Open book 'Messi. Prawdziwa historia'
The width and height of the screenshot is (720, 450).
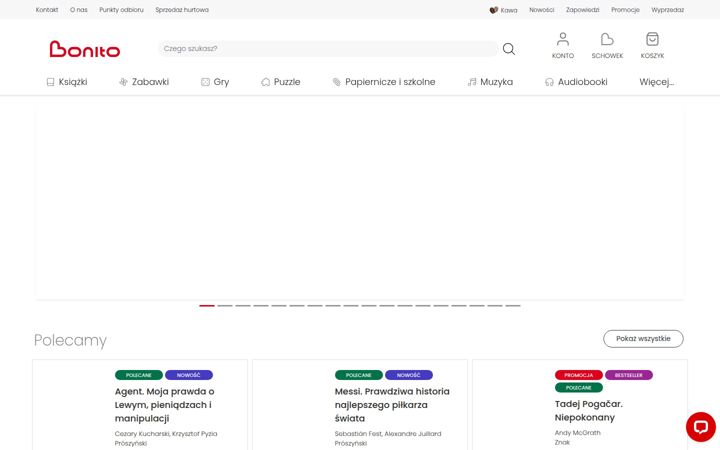[x=392, y=405]
